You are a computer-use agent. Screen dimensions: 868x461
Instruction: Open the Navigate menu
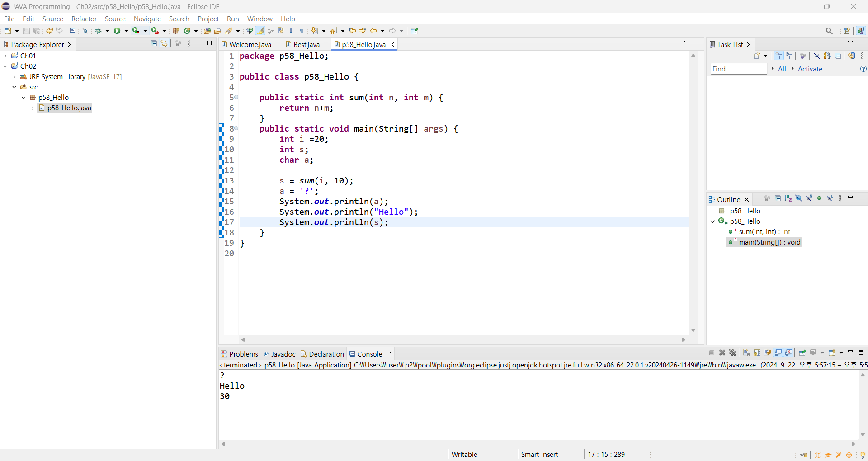[147, 19]
